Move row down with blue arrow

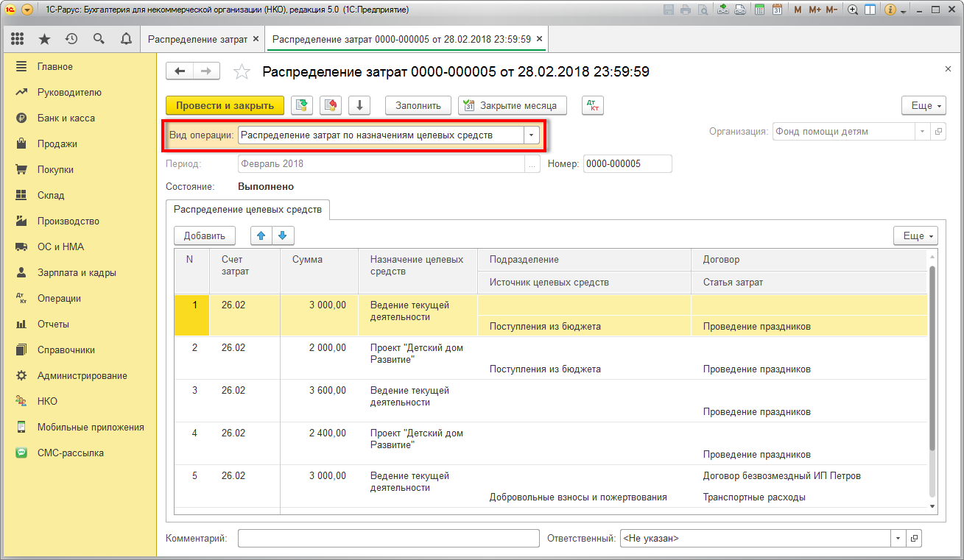283,235
